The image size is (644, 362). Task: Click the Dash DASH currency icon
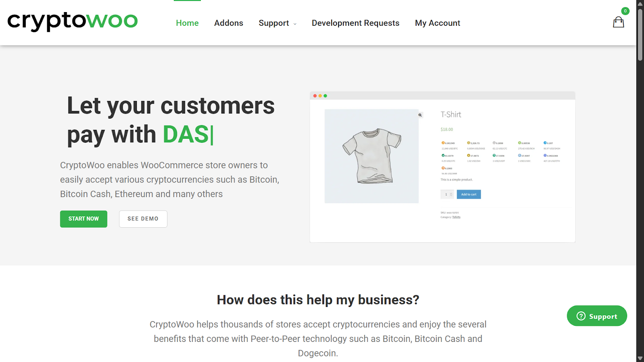coord(544,143)
